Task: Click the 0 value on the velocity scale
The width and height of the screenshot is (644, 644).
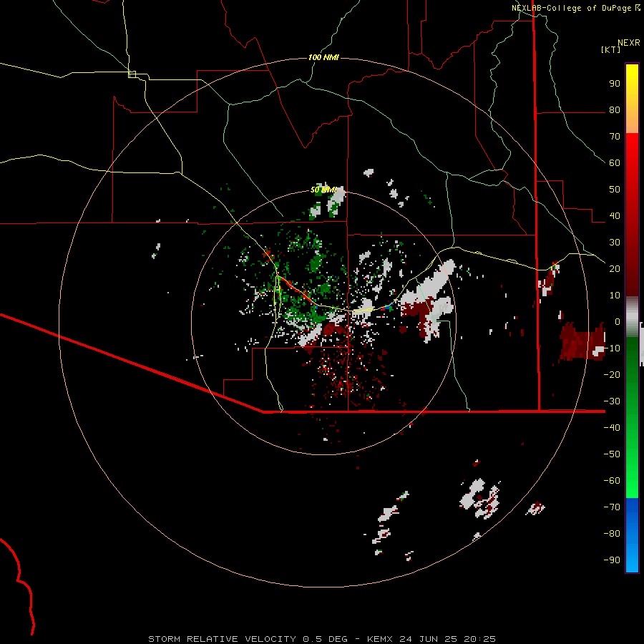Action: click(x=618, y=322)
